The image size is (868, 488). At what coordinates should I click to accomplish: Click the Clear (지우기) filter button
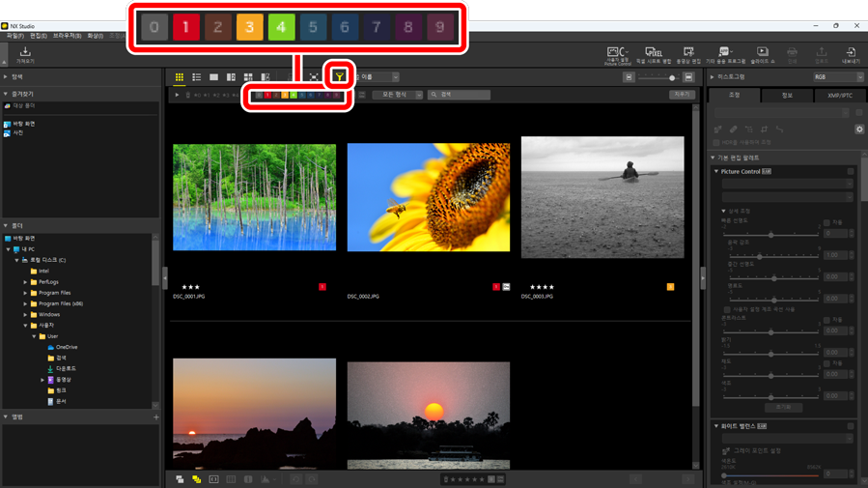(682, 95)
